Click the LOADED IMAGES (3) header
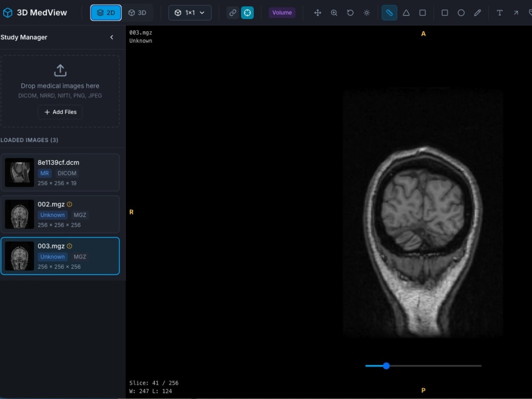 click(x=29, y=140)
